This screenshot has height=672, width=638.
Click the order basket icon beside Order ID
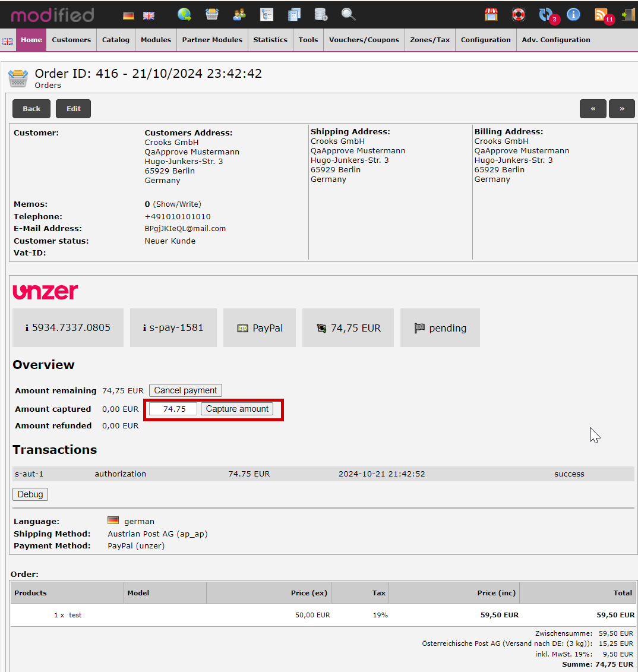tap(18, 78)
